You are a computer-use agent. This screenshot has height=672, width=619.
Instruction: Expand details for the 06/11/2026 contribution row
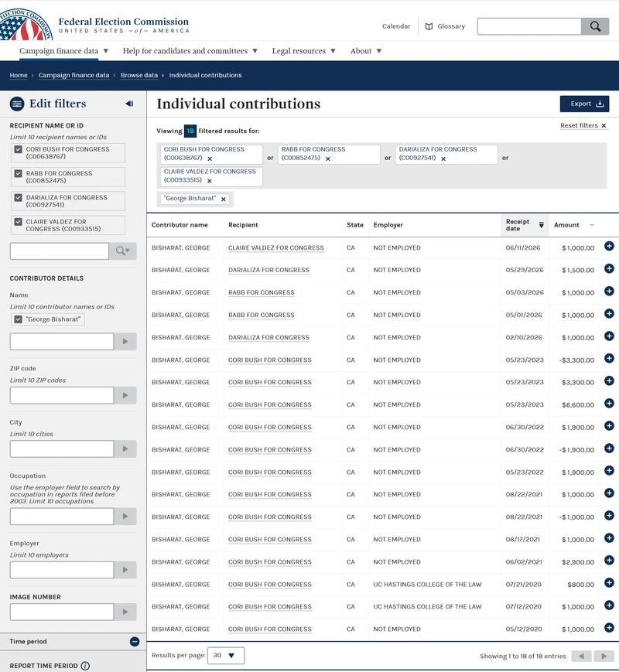pos(609,246)
